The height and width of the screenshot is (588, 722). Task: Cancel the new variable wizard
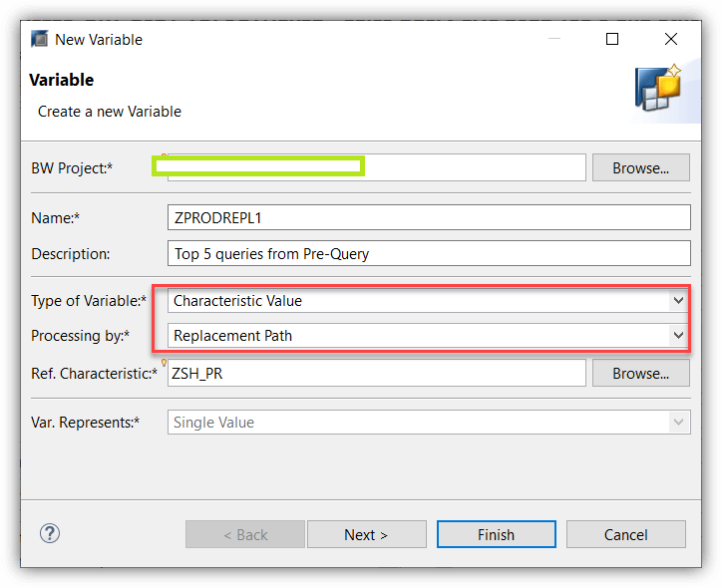click(625, 534)
